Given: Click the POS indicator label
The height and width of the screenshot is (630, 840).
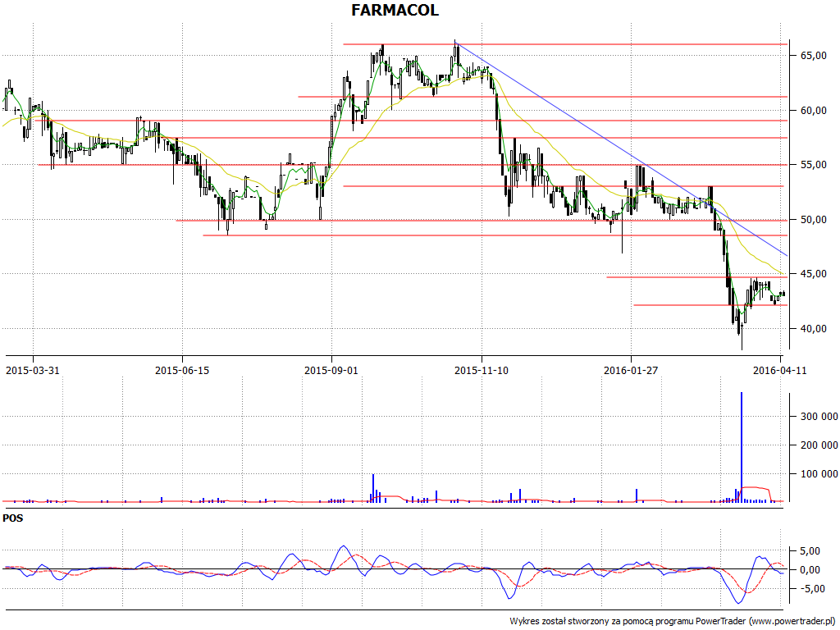Looking at the screenshot, I should click(13, 518).
